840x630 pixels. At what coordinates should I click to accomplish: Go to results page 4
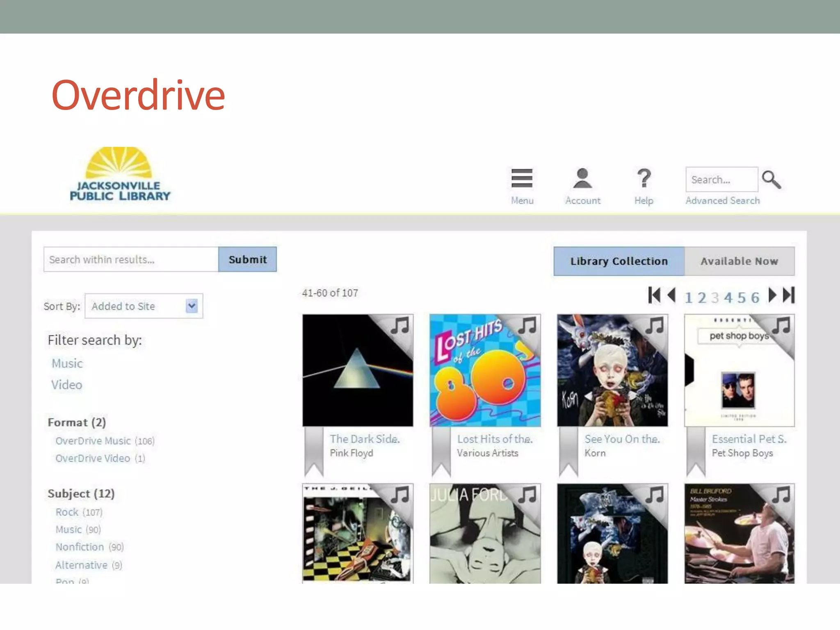(728, 297)
